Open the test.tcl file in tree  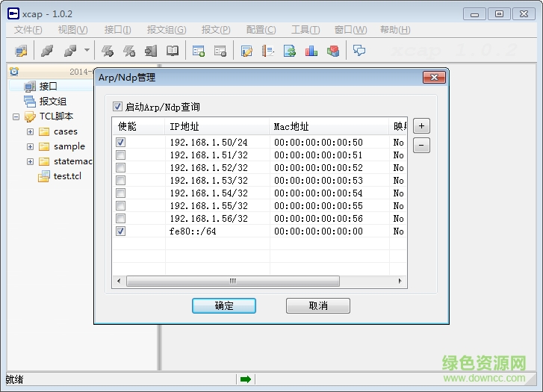click(x=67, y=176)
